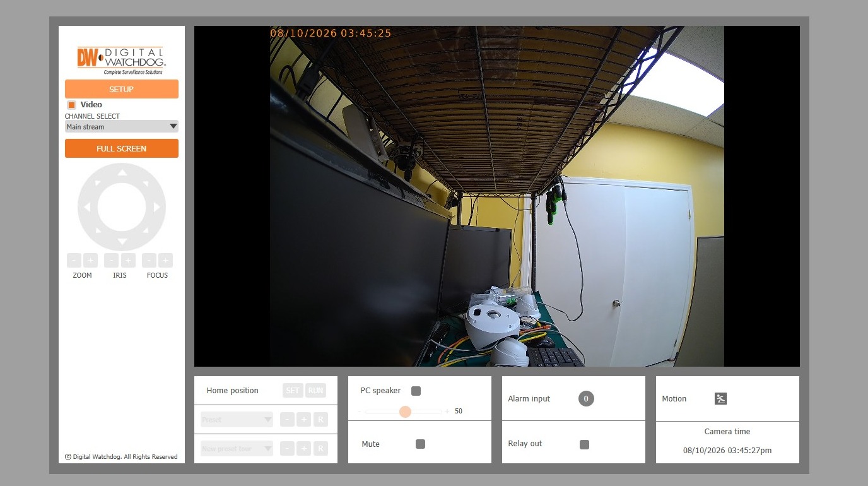Toggle the Mute checkbox
The image size is (868, 486).
(420, 444)
